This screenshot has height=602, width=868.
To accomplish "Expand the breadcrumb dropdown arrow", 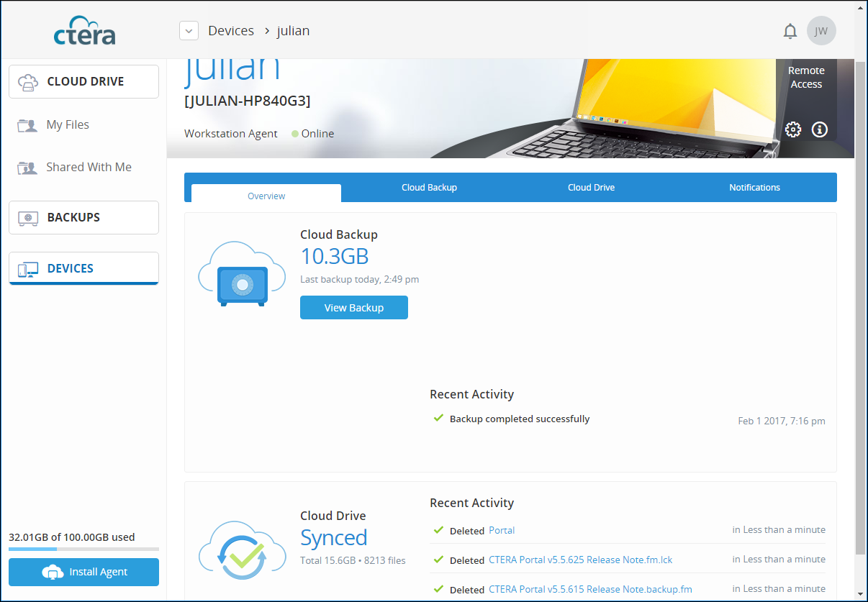I will point(189,31).
